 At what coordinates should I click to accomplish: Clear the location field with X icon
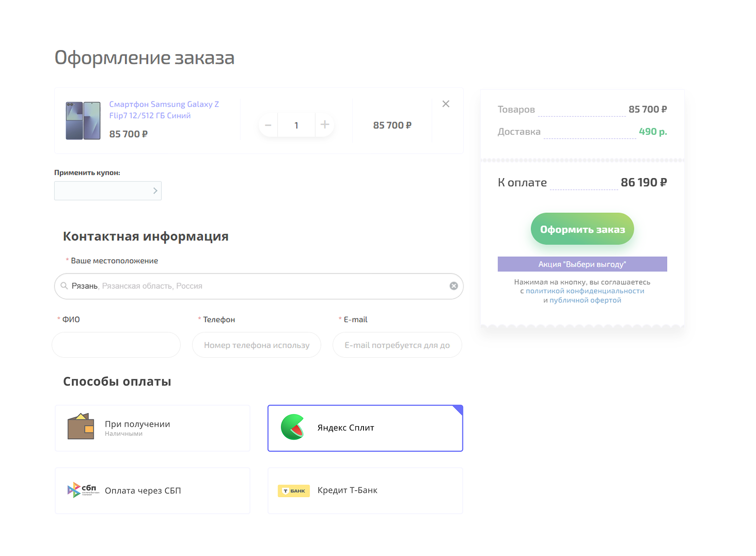[453, 286]
